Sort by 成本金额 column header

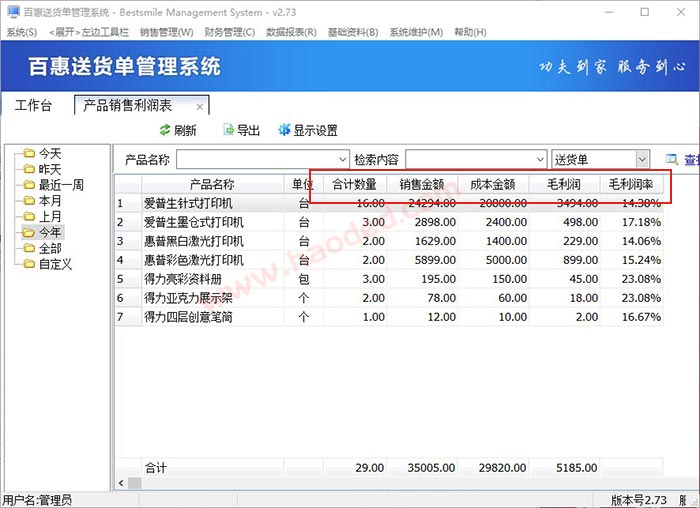coord(493,184)
